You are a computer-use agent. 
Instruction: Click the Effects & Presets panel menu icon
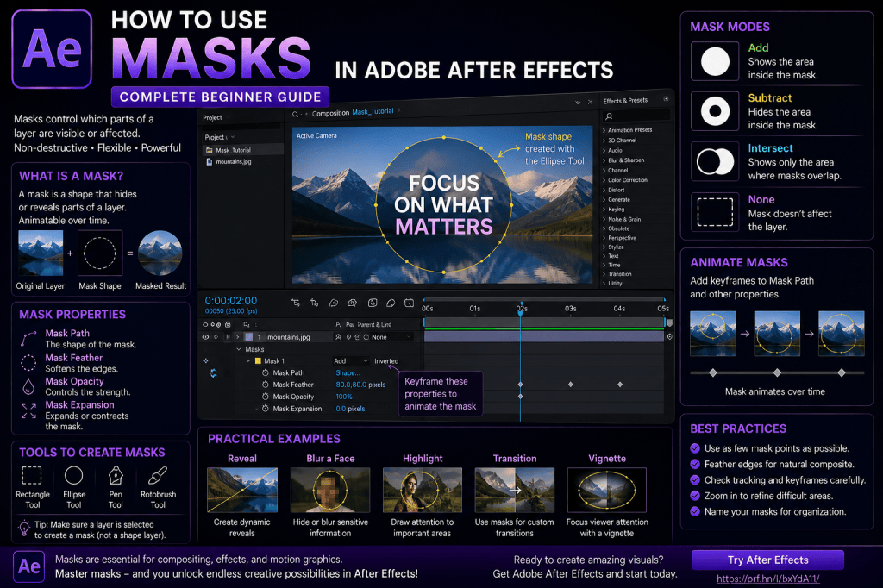[x=666, y=99]
